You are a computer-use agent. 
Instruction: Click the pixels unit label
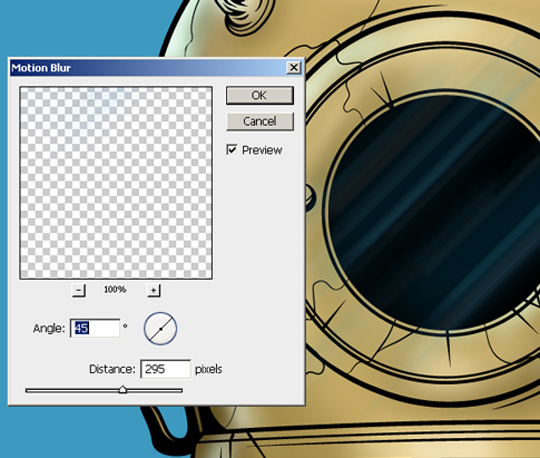pos(208,369)
